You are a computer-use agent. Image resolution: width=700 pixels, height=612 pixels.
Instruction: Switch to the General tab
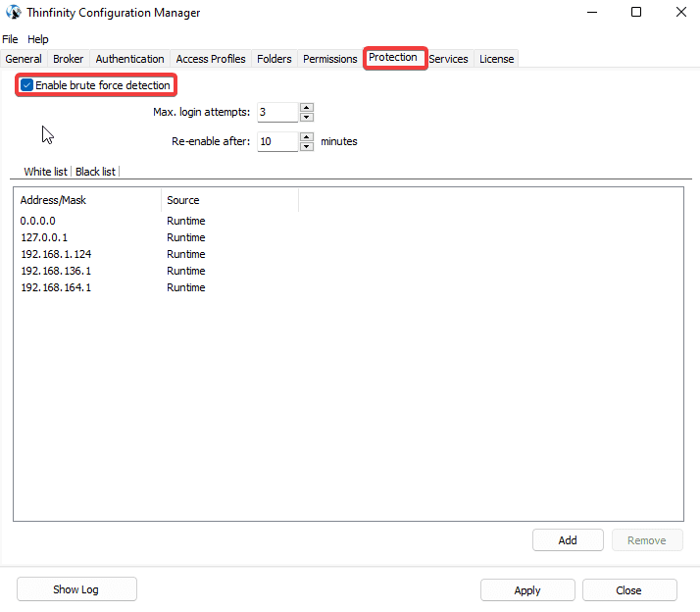24,59
